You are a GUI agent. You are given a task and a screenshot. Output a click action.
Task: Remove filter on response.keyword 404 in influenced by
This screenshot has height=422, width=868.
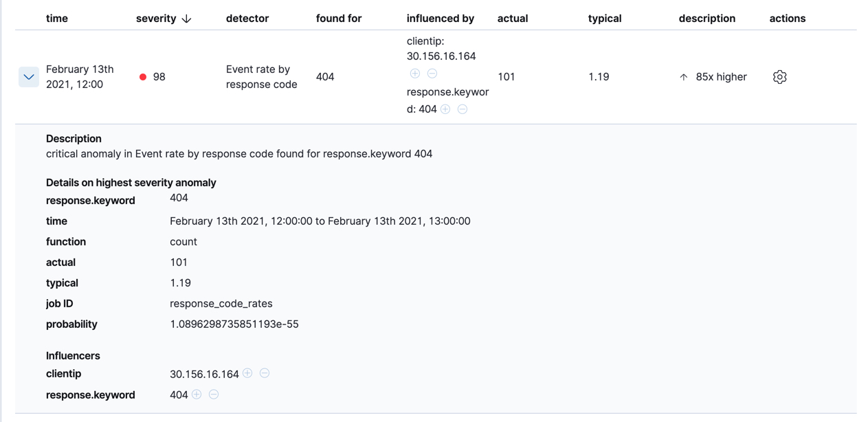point(462,109)
